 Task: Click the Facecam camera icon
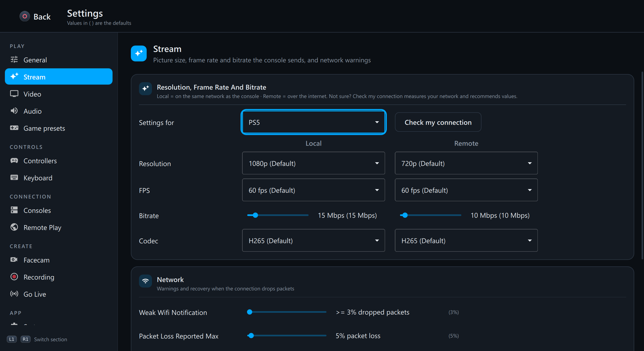coord(14,260)
